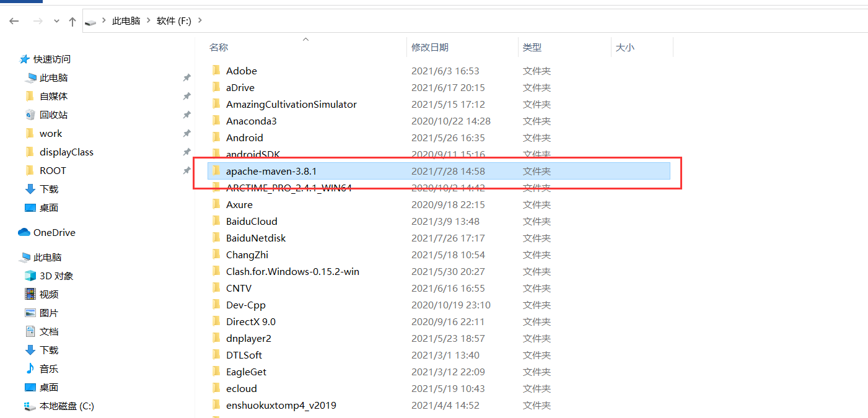Click the folder icon next to EagleGet
The height and width of the screenshot is (418, 868).
pos(216,372)
